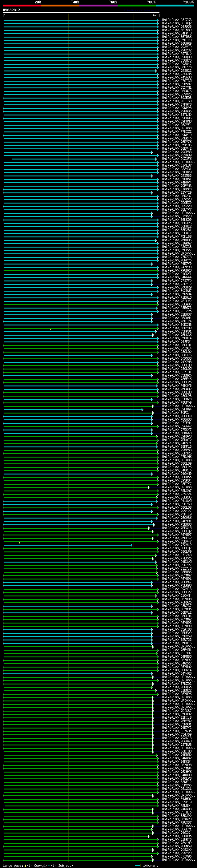Click the short alignment bar for UniRef100_C0Z3F6

(84, 159)
